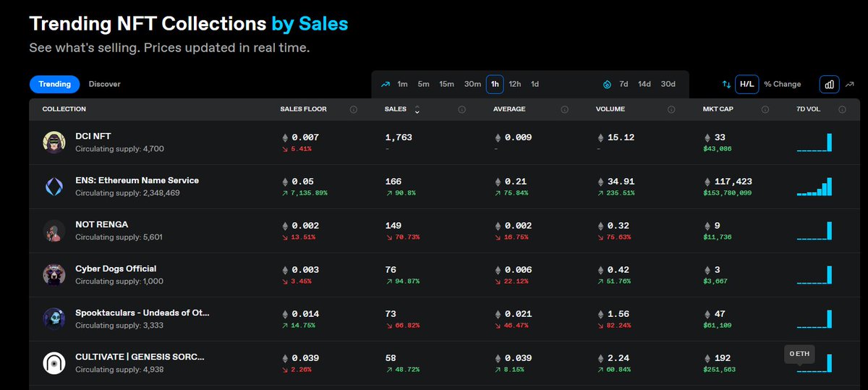Select the 1h timeframe
The height and width of the screenshot is (390, 868).
tap(495, 84)
